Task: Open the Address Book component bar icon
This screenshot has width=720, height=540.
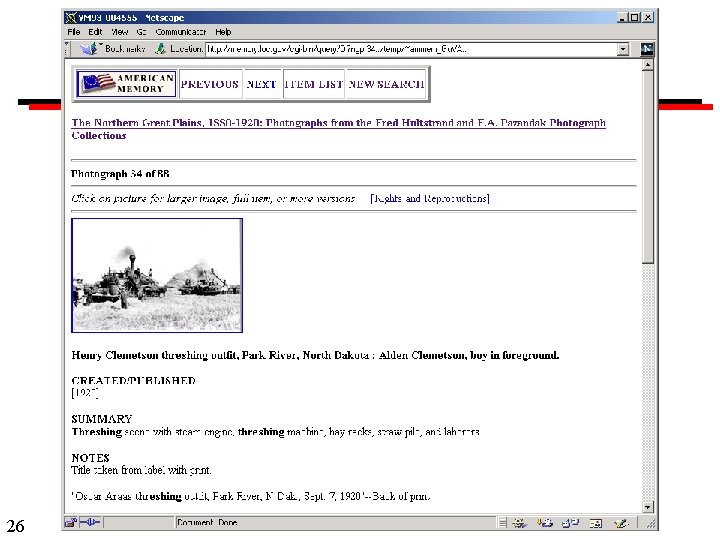Action: pos(596,523)
